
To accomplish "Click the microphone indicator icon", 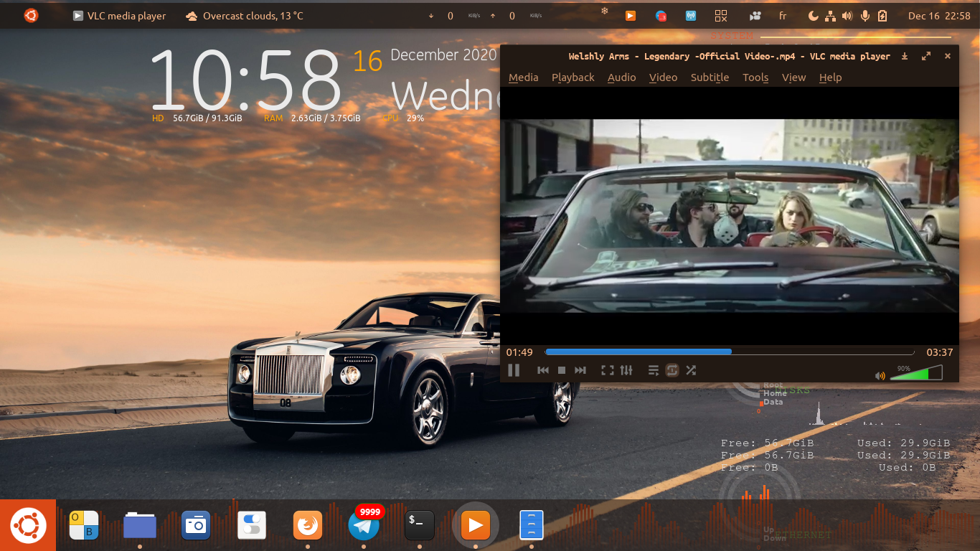I will point(865,16).
